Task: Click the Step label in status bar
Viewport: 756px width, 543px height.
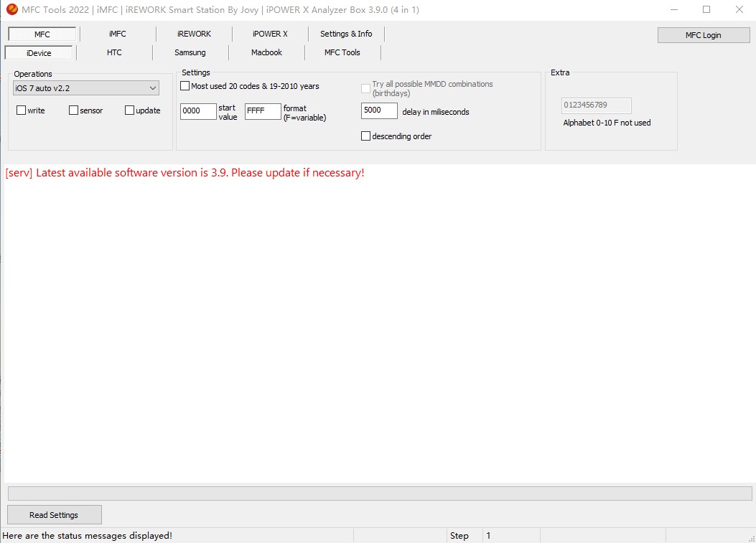Action: tap(459, 536)
